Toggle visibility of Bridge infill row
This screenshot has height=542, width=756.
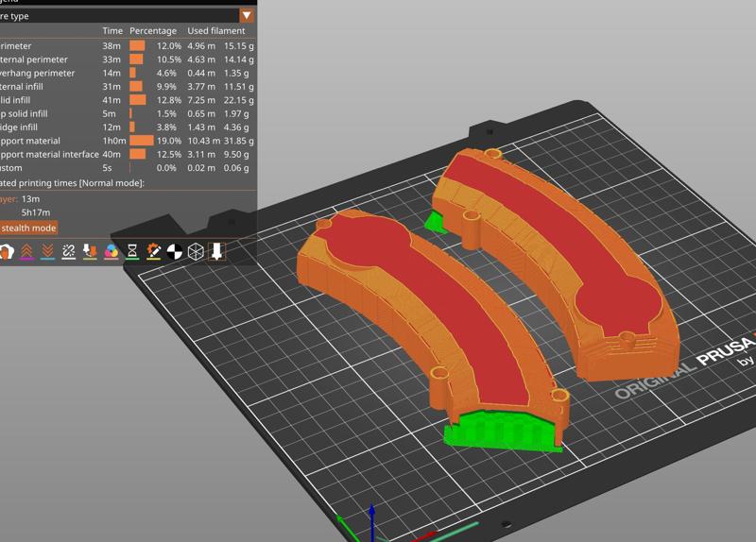127,127
